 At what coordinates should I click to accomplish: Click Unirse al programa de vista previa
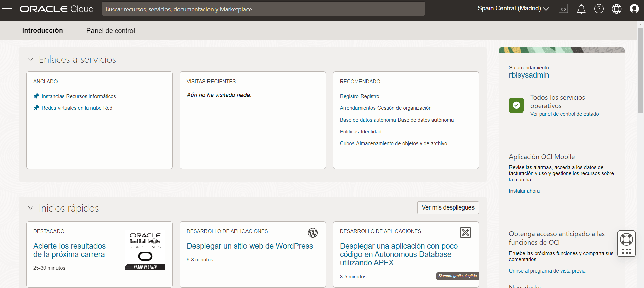coord(547,271)
